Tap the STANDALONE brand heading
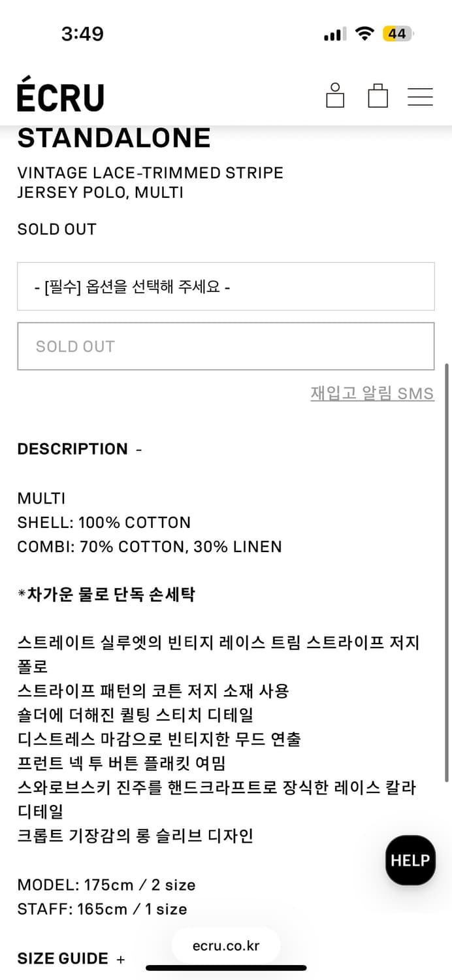This screenshot has width=452, height=980. click(x=114, y=138)
